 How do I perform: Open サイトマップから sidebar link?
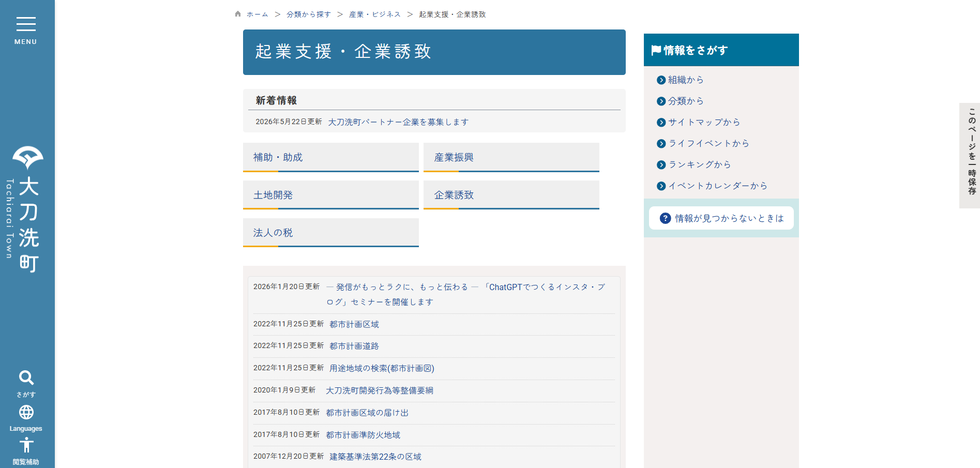point(704,122)
